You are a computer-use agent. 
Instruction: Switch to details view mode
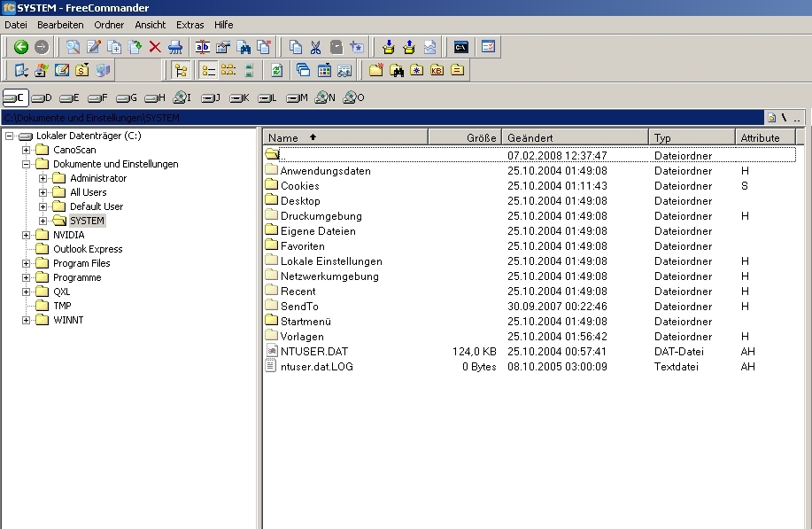tap(208, 71)
